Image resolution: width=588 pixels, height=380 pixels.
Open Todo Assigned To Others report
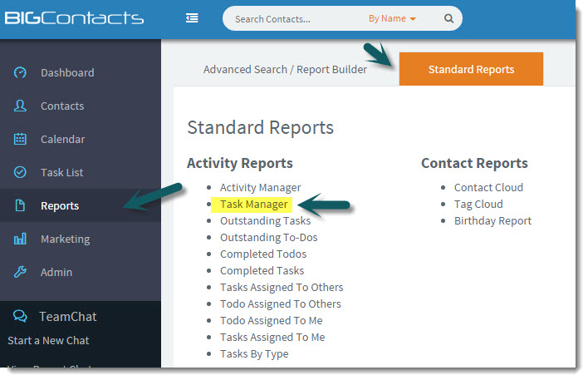280,304
